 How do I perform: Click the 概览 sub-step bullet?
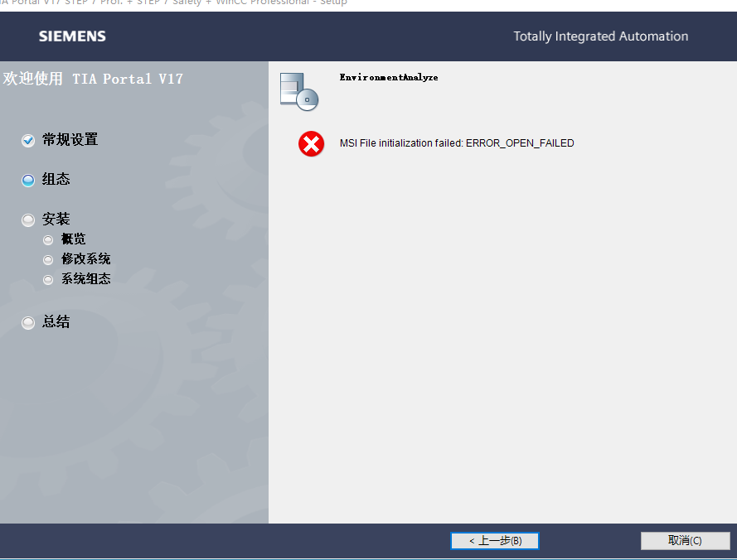tap(48, 240)
